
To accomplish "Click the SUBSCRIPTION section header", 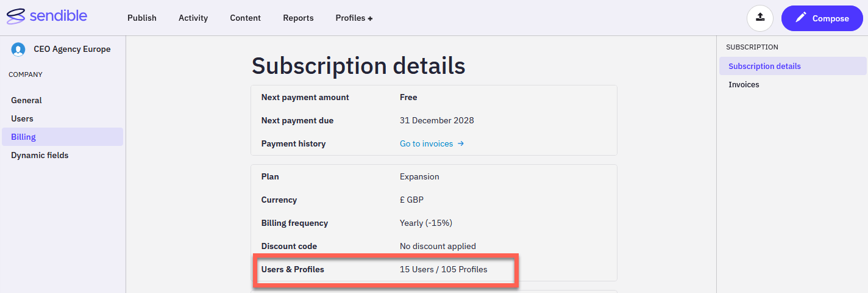I will pyautogui.click(x=752, y=47).
